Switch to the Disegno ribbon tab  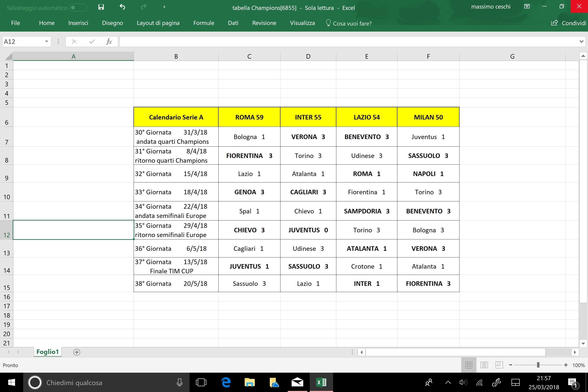[x=112, y=23]
